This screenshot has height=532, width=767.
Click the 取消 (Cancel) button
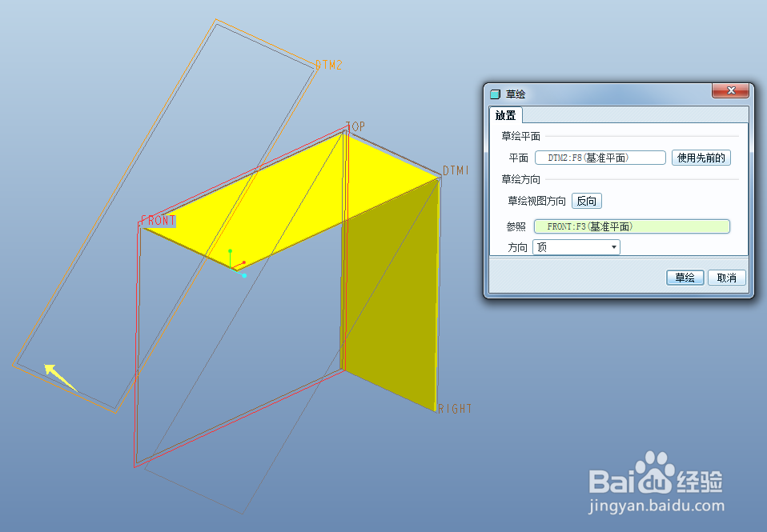[726, 278]
